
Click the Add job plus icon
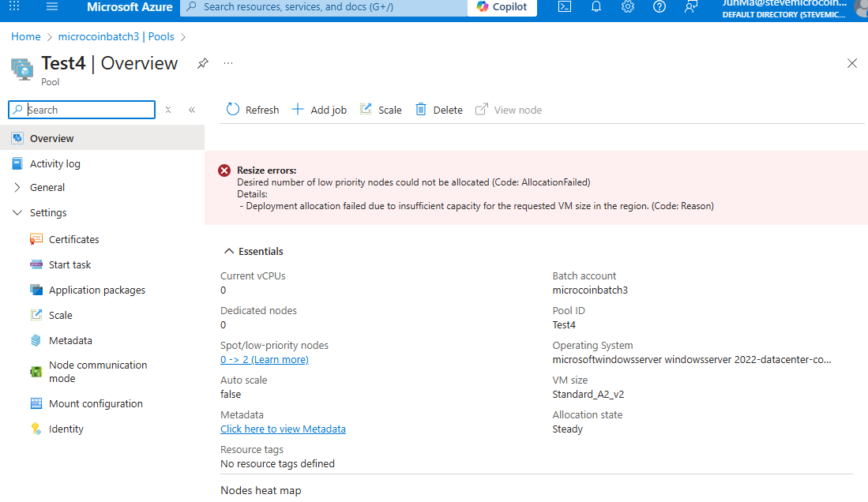298,109
